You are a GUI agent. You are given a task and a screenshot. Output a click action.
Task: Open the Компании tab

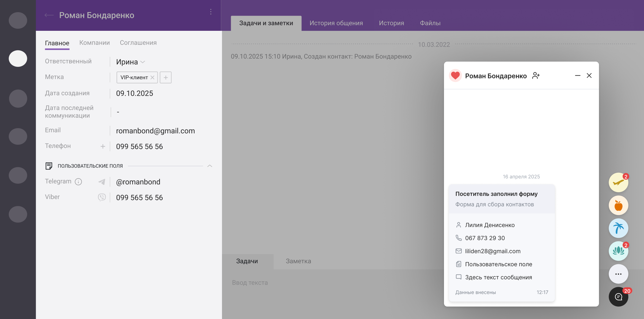pos(95,43)
